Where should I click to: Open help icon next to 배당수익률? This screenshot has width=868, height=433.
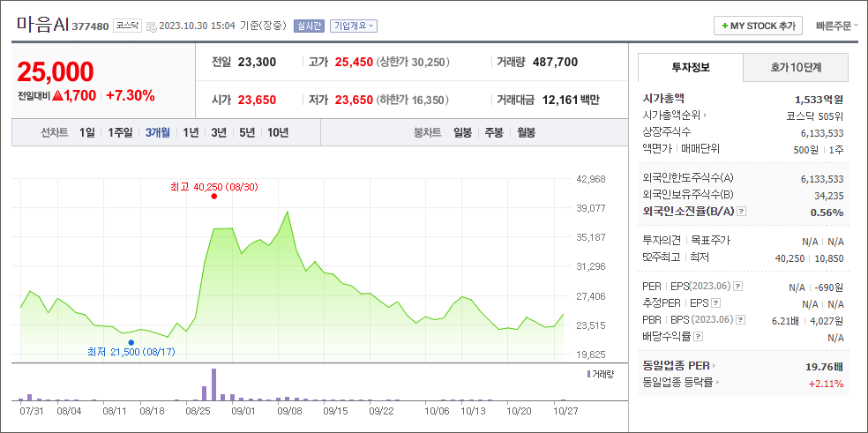(x=698, y=336)
